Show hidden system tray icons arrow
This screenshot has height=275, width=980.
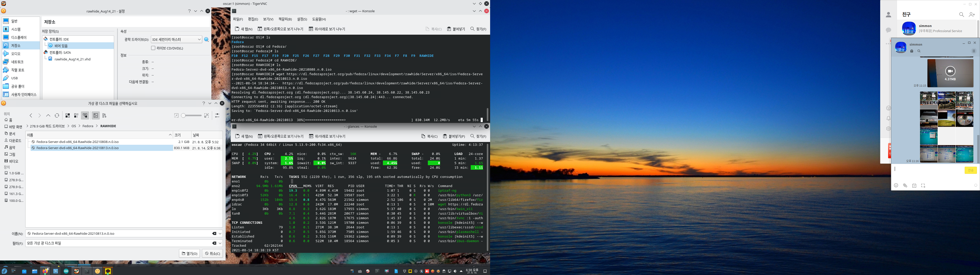pos(462,271)
